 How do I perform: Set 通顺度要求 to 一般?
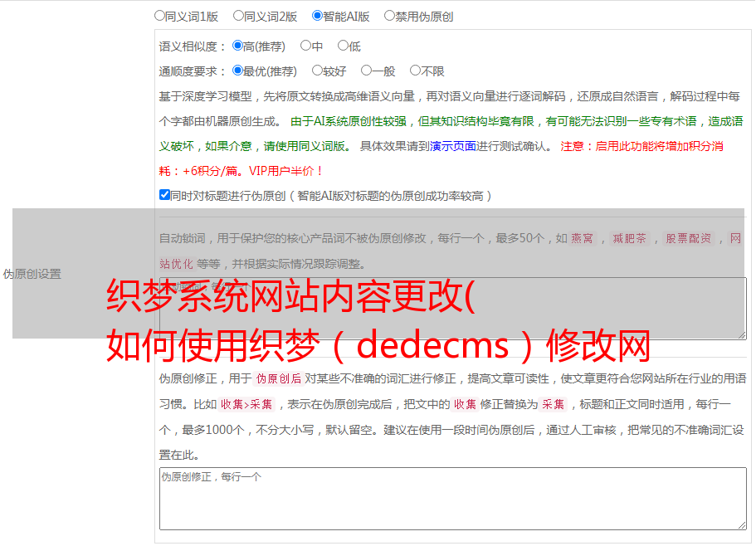(367, 71)
